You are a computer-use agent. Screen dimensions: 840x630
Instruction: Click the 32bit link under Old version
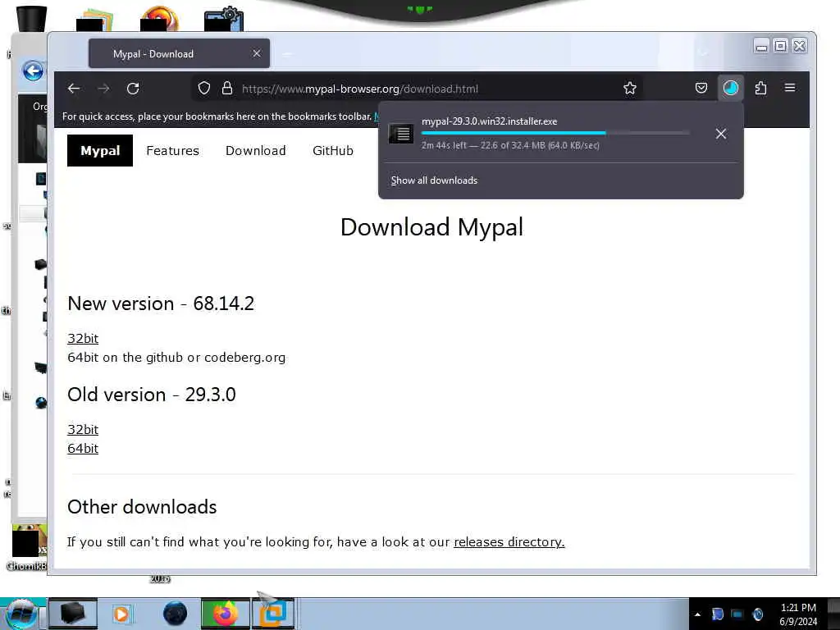[x=83, y=430]
